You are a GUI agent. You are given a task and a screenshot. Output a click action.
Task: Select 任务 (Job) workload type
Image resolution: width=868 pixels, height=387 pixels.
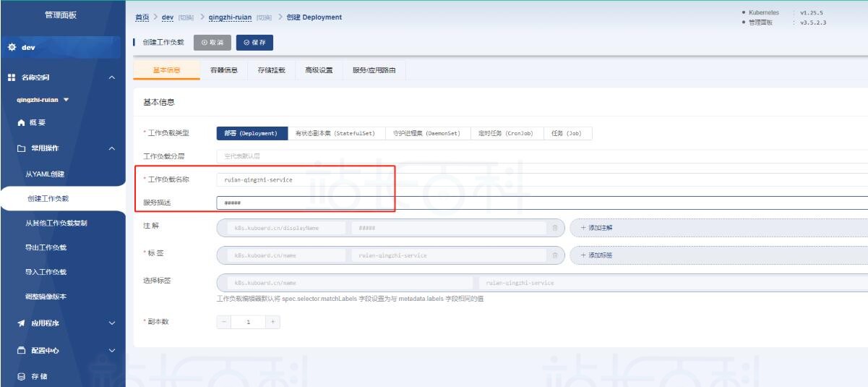point(566,134)
